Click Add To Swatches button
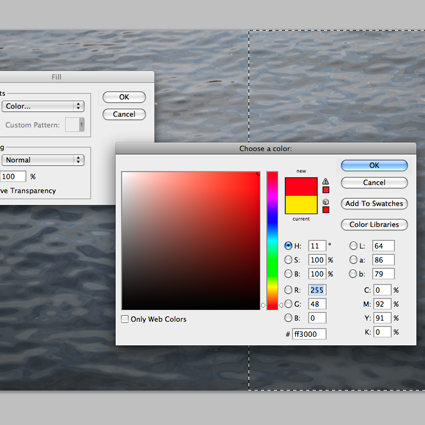This screenshot has height=425, width=425. pos(374,204)
